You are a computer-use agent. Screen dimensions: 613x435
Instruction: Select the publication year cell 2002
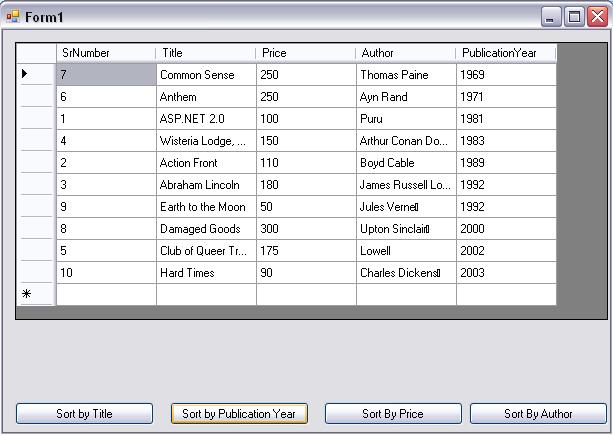507,251
